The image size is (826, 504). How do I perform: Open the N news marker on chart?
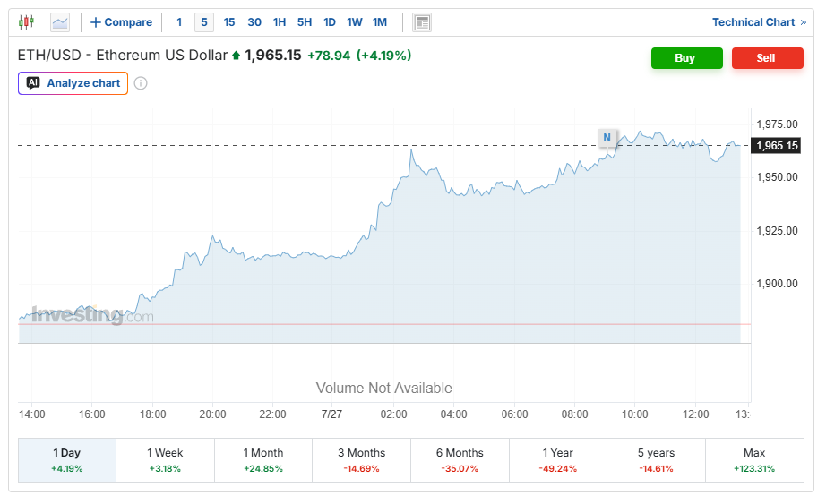point(607,138)
